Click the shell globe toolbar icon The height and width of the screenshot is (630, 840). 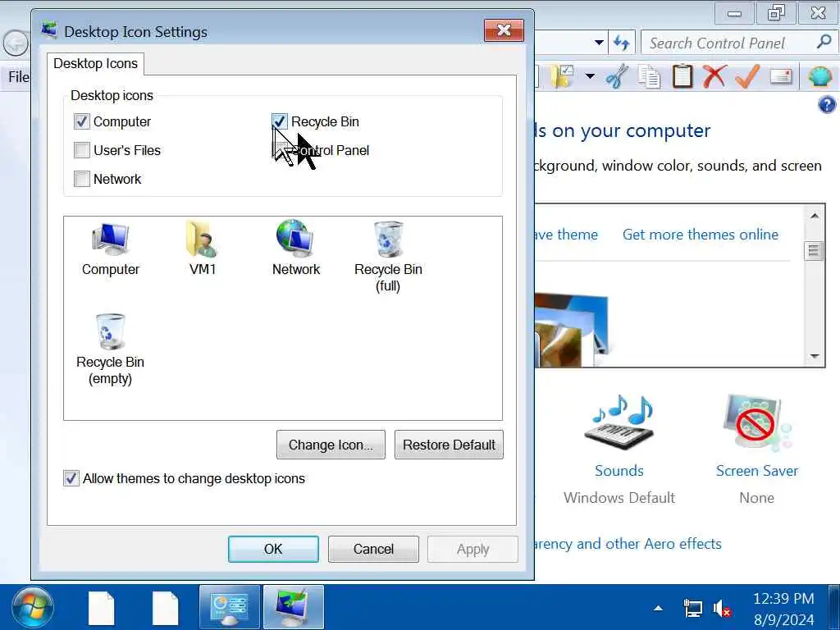click(819, 76)
